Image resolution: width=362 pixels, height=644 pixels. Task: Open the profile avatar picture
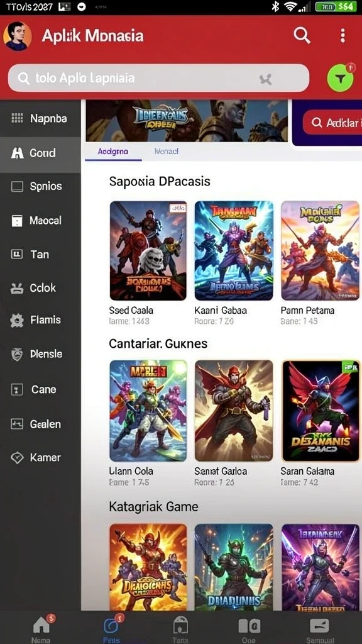[x=17, y=36]
